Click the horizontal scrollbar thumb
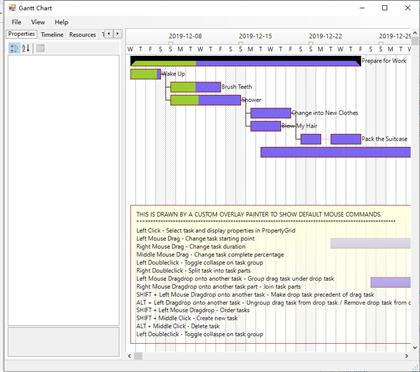 (138, 356)
